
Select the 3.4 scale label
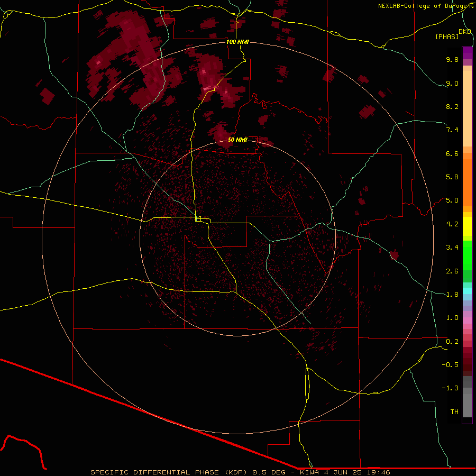coord(452,248)
